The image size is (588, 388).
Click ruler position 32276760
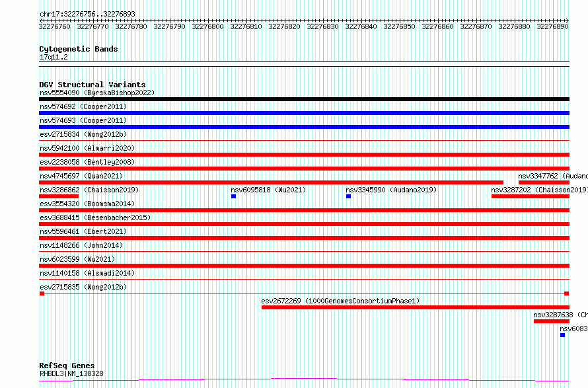coord(55,26)
